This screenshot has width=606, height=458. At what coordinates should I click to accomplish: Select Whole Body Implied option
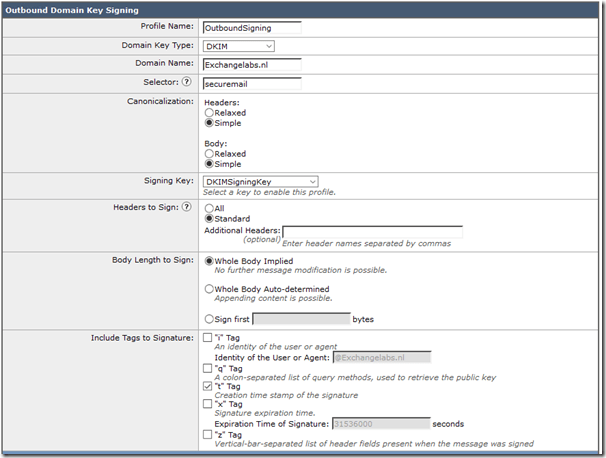point(208,260)
